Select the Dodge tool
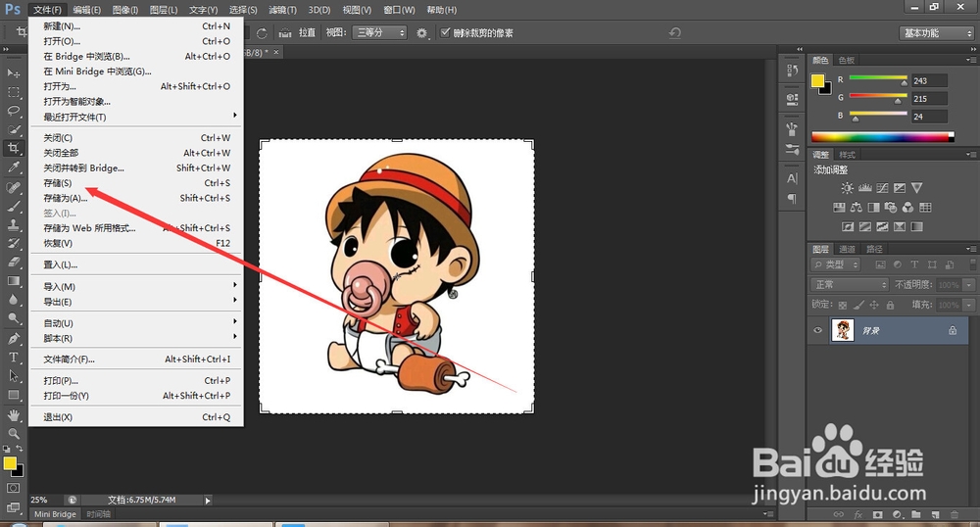Image resolution: width=980 pixels, height=527 pixels. [13, 318]
